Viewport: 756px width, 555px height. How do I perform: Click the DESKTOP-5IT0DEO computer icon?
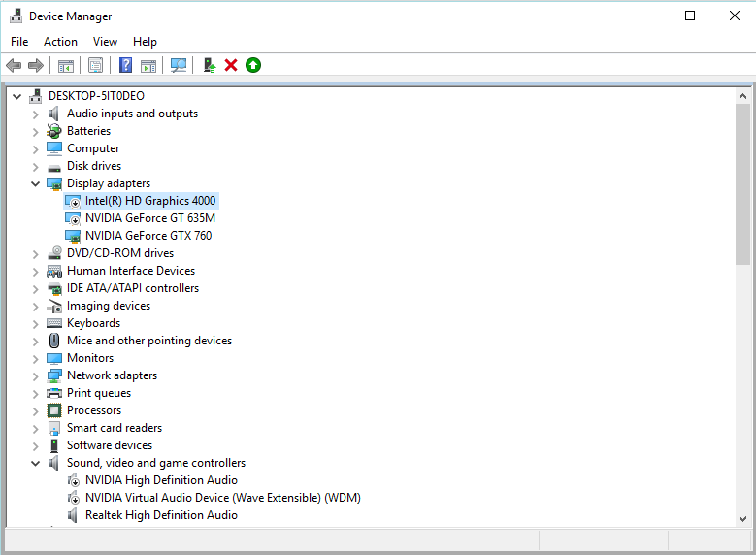click(x=36, y=96)
